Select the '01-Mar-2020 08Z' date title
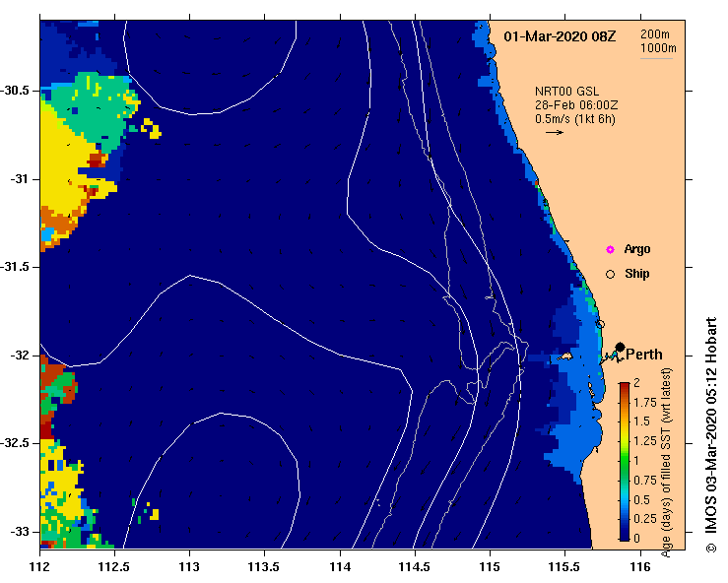Screen dimensions: 728x583 560,36
